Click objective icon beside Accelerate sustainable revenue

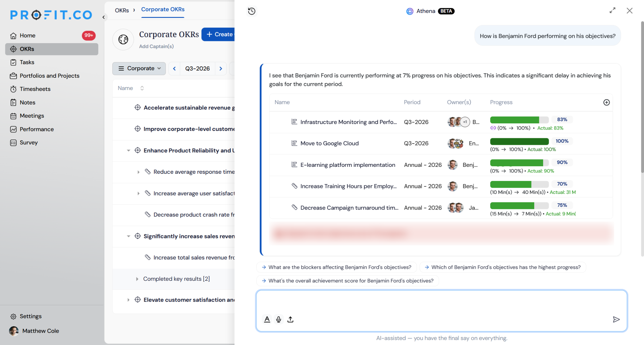coord(137,107)
